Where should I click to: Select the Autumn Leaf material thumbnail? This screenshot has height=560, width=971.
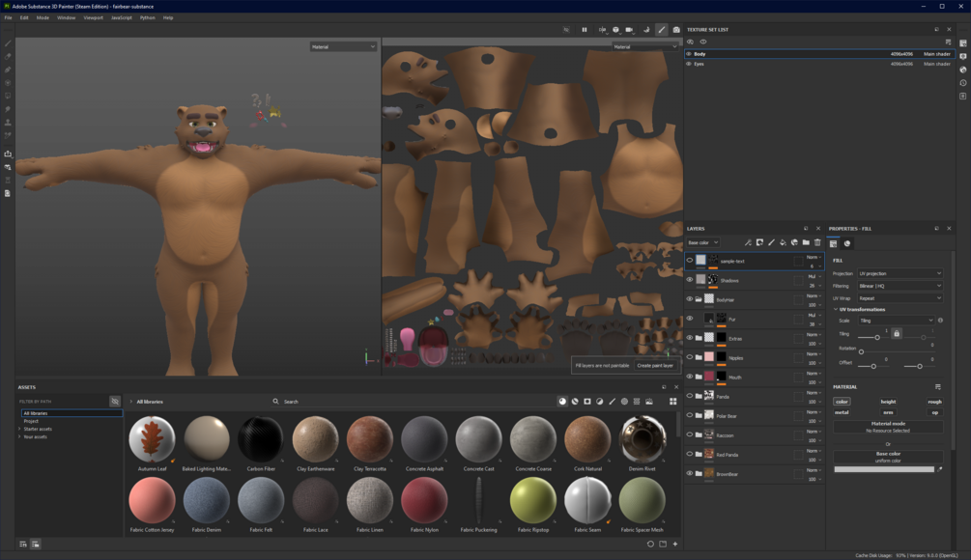point(152,439)
